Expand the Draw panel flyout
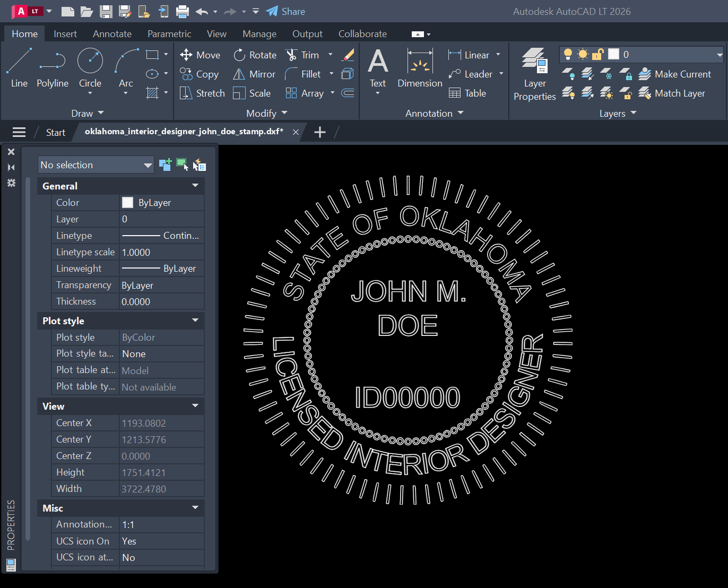Screen dimensions: 728x588 [88, 113]
